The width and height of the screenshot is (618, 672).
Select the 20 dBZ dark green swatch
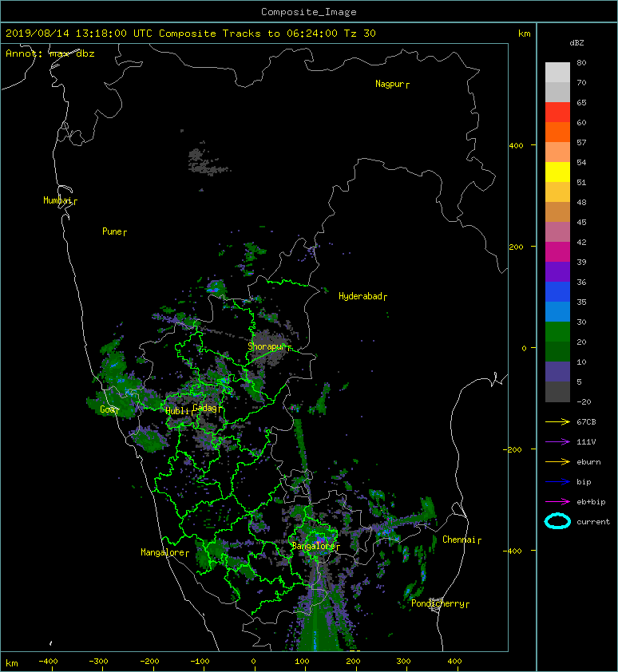point(557,352)
